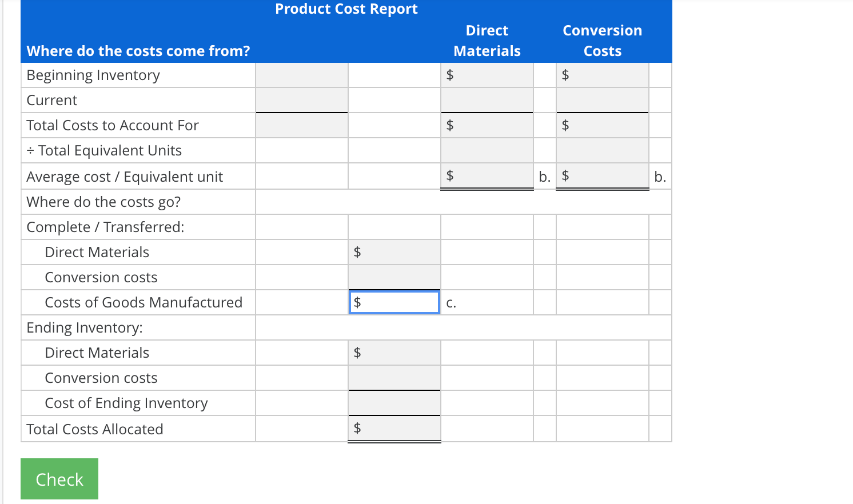Select Total Costs to Account For Direct Materials field

[x=487, y=125]
